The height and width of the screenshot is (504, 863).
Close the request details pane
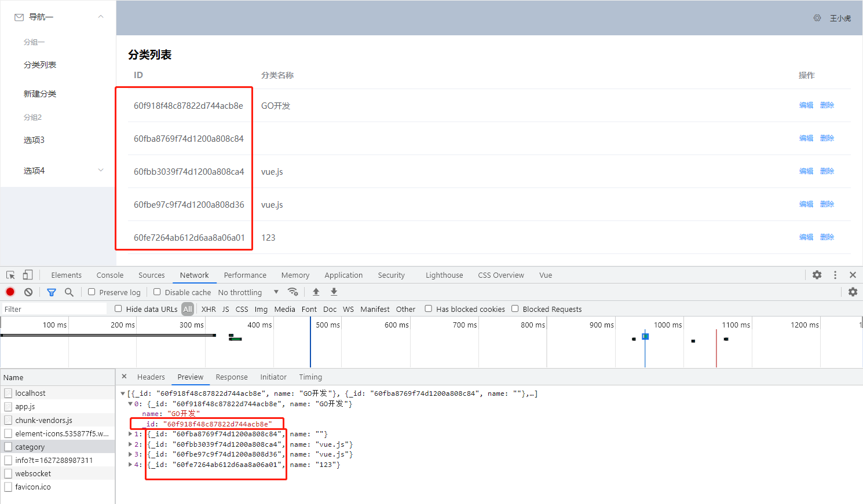click(x=124, y=377)
